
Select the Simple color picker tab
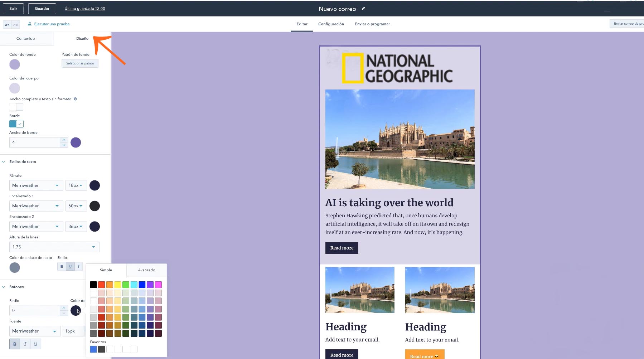coord(106,270)
